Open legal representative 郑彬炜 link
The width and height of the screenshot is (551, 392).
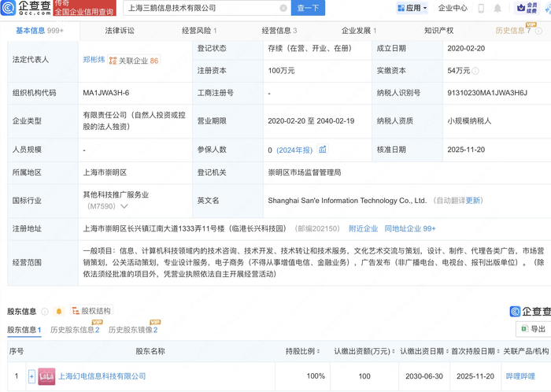click(x=94, y=60)
